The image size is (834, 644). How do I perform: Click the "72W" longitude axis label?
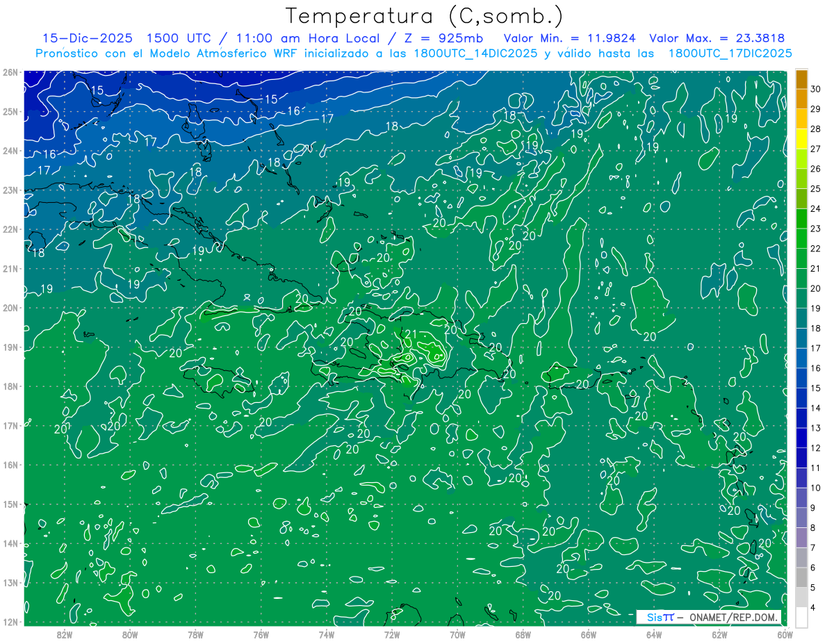click(x=392, y=634)
